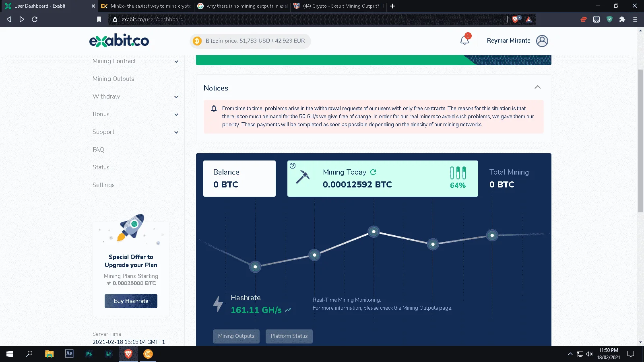The height and width of the screenshot is (362, 644).
Task: Click the Mining Today refresh icon
Action: (x=373, y=172)
